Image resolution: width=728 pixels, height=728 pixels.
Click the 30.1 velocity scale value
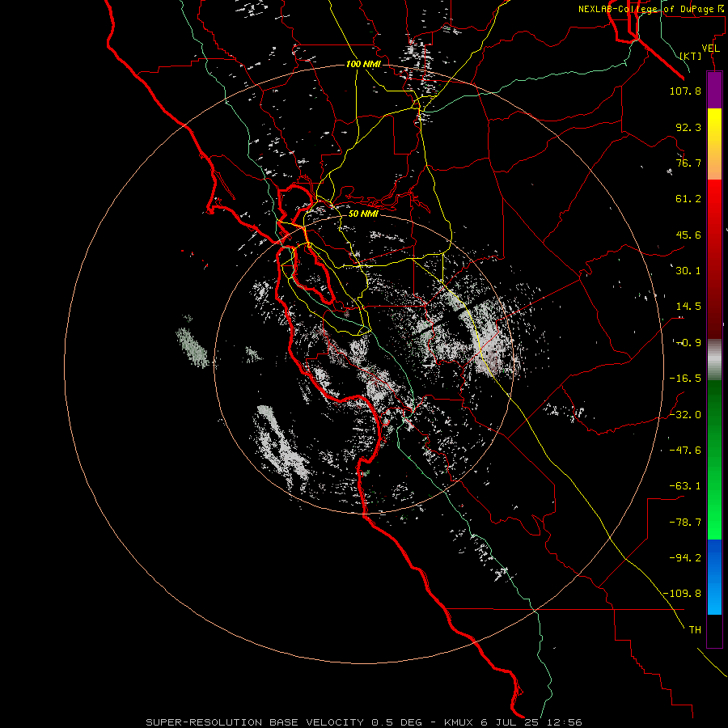[688, 271]
